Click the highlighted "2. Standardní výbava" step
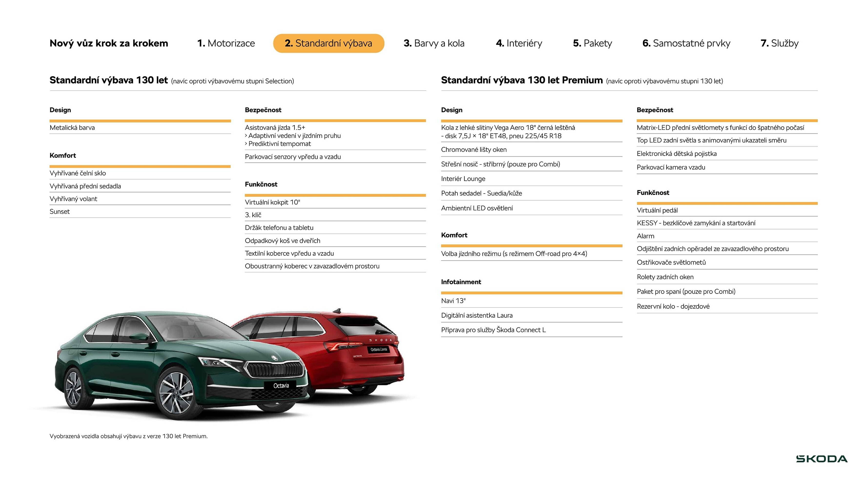Screen dimensions: 868x488 pyautogui.click(x=328, y=43)
